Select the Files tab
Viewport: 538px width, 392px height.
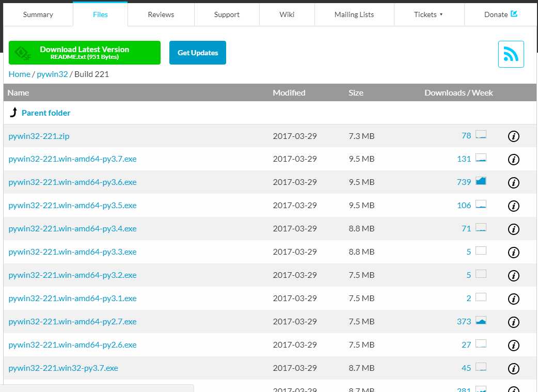(x=100, y=14)
